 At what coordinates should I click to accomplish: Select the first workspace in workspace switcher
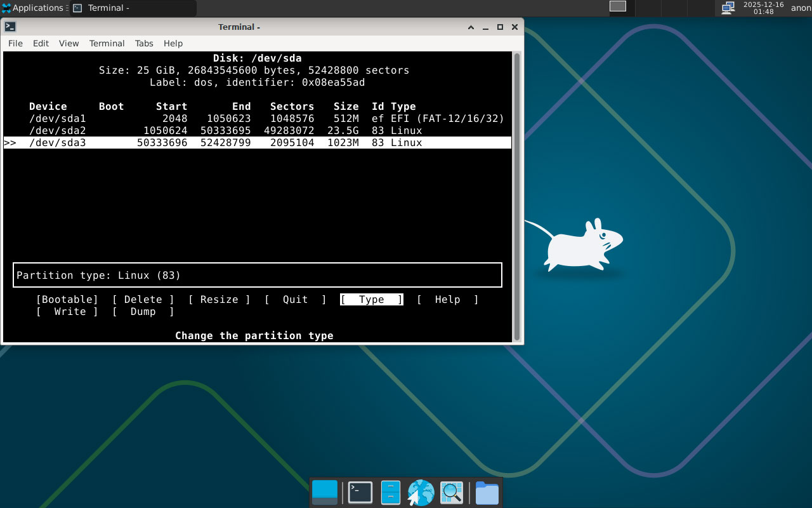coord(618,6)
